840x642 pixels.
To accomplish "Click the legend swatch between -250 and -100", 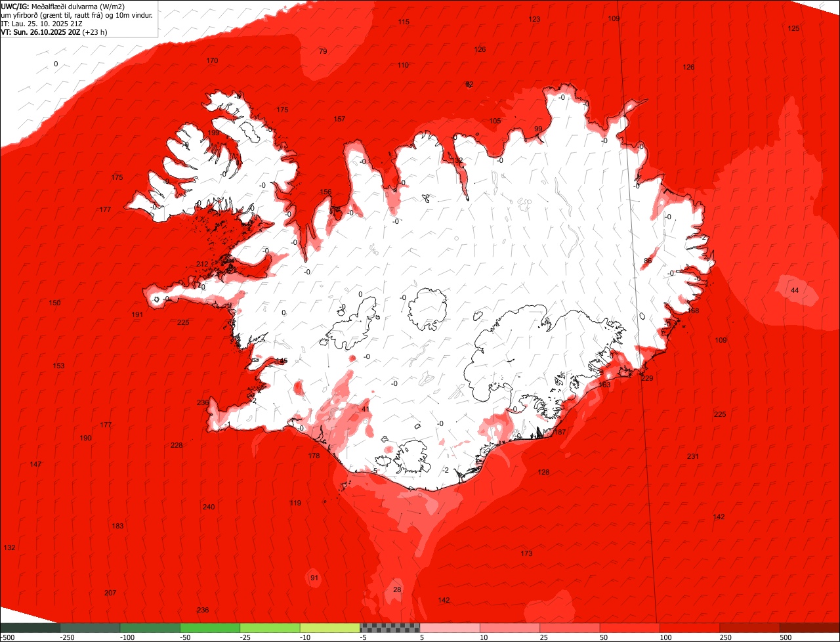I will [x=90, y=628].
